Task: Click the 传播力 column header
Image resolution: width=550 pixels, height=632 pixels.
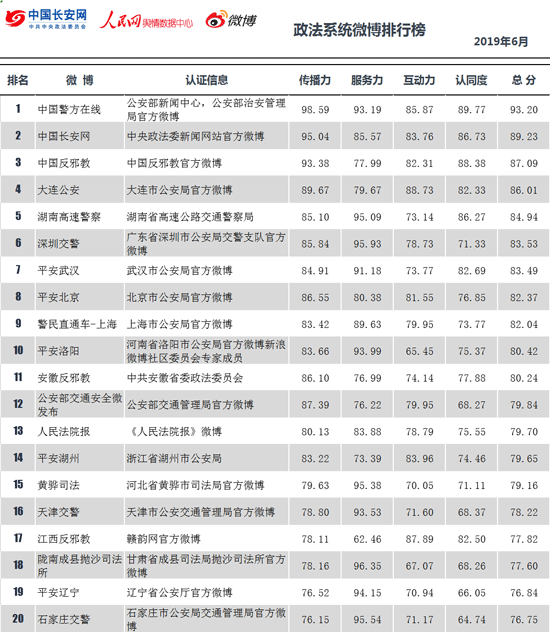Action: (x=315, y=80)
